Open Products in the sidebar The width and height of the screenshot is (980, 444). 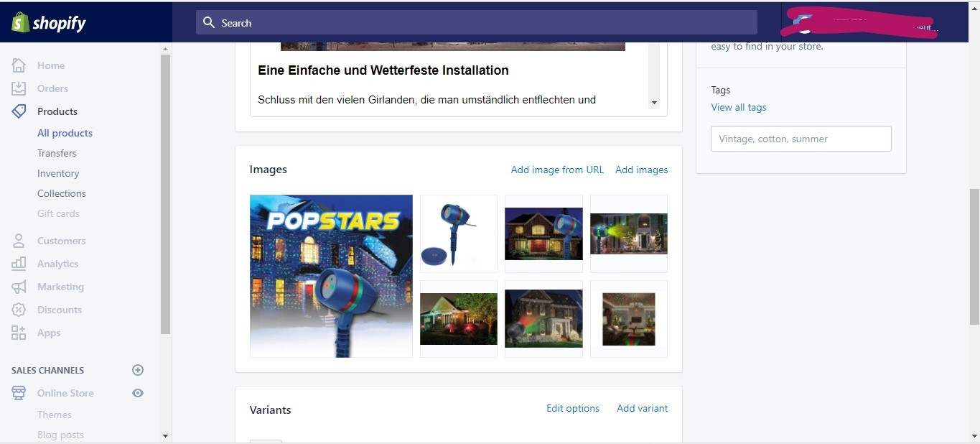(x=57, y=111)
